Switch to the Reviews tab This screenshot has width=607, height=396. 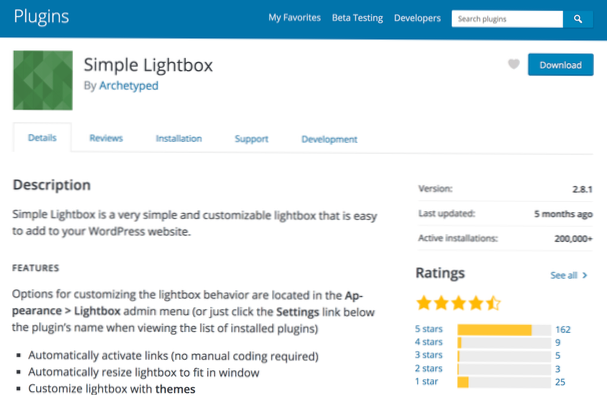(106, 138)
